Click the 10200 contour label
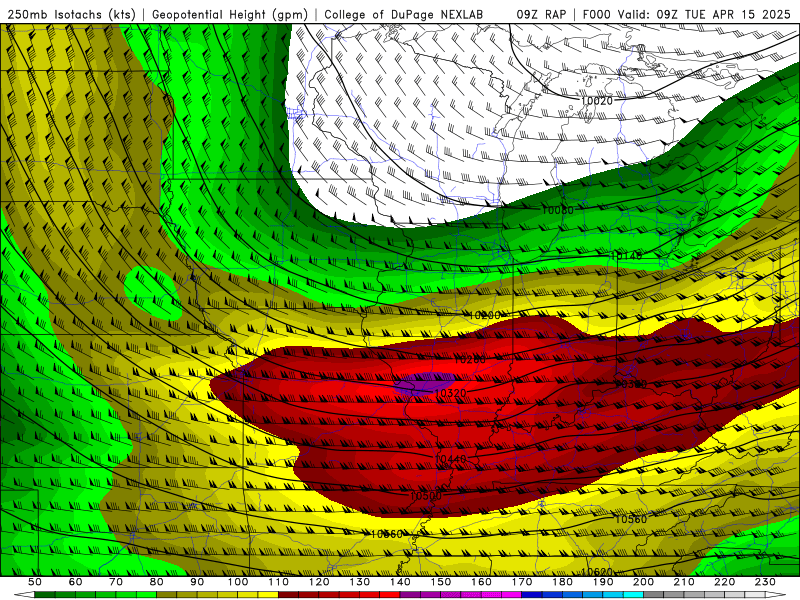The image size is (800, 600). (x=485, y=315)
